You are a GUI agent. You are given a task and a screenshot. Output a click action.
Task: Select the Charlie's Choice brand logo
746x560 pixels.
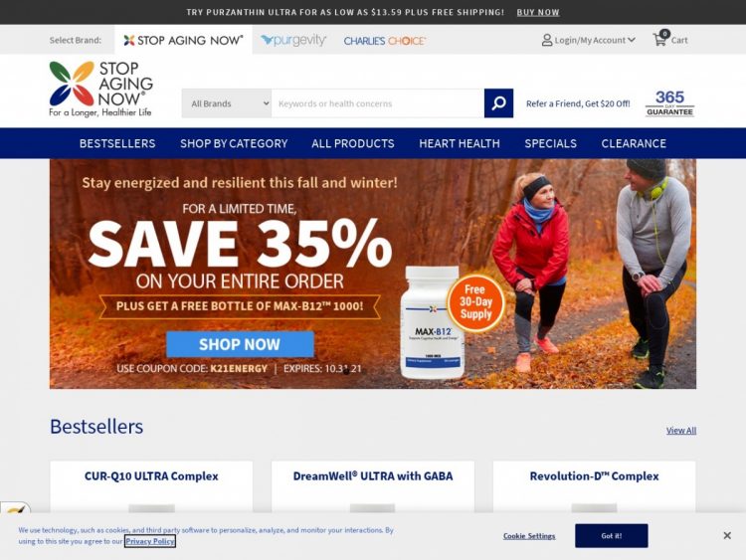pyautogui.click(x=384, y=41)
